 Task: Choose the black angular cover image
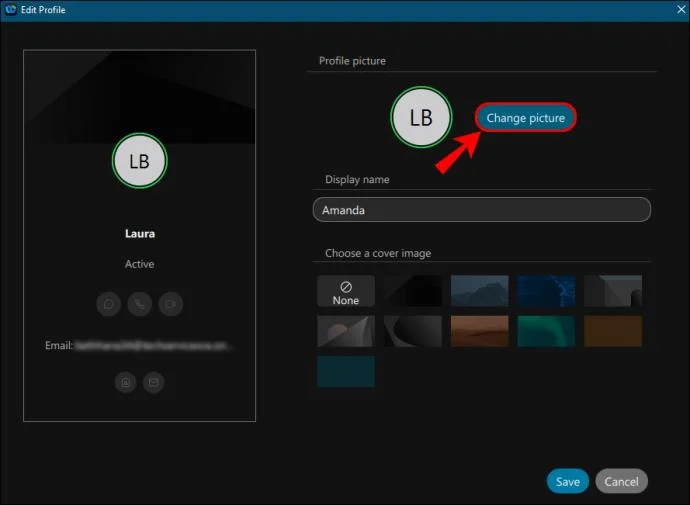coord(413,291)
